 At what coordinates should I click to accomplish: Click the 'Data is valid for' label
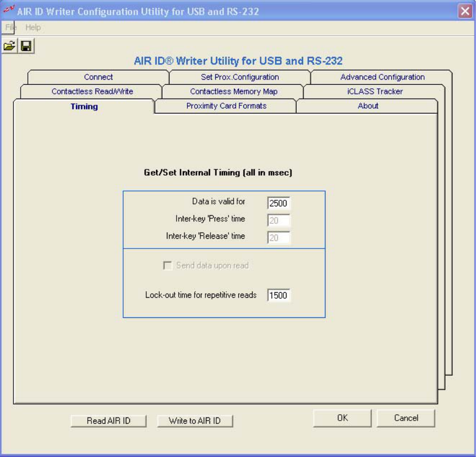[219, 201]
